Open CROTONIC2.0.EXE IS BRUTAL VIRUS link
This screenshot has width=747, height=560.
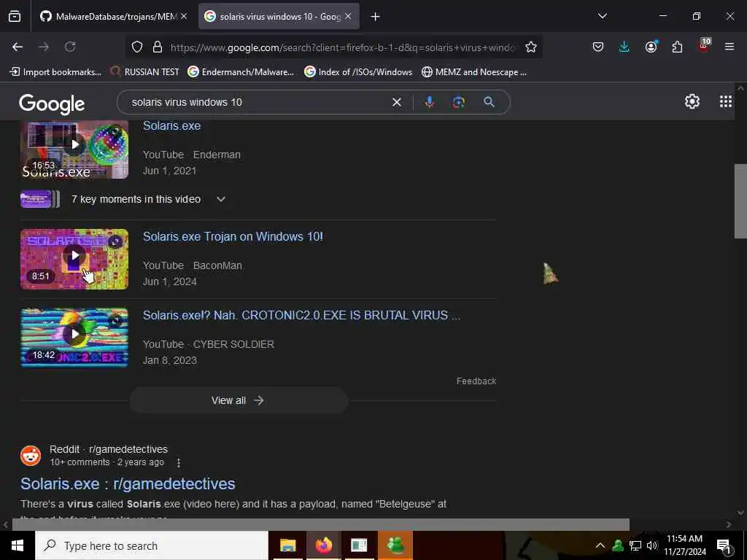301,315
